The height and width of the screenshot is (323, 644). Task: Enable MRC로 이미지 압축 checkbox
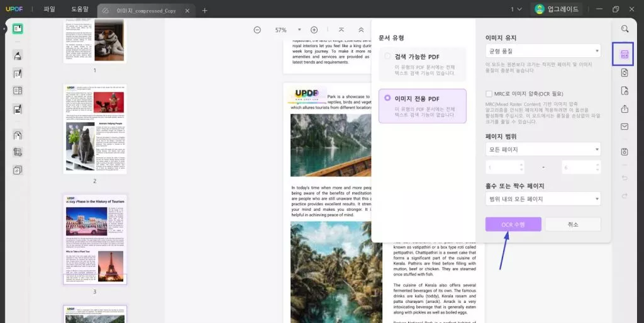(489, 94)
